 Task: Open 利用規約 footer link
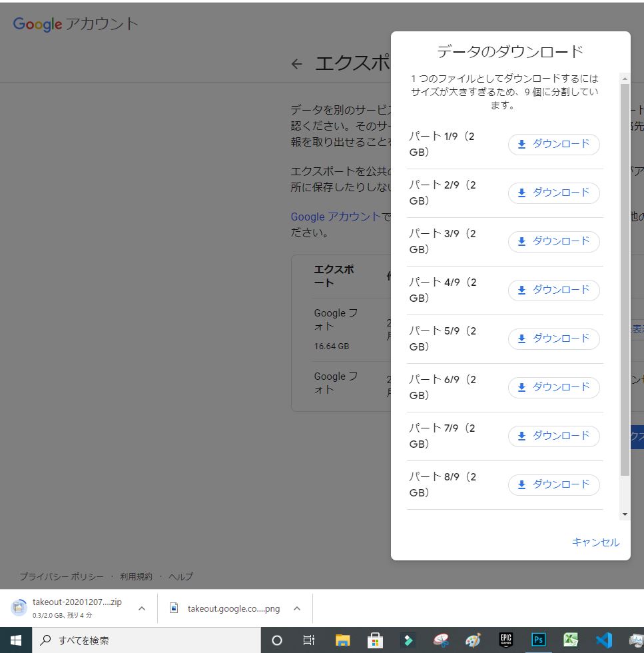pos(136,576)
